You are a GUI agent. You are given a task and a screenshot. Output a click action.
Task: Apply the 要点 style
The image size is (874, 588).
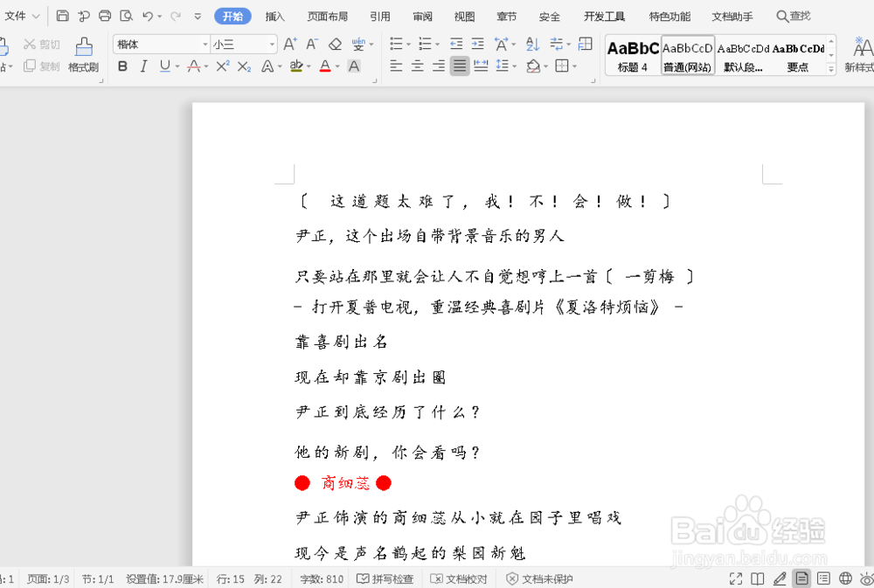click(798, 55)
